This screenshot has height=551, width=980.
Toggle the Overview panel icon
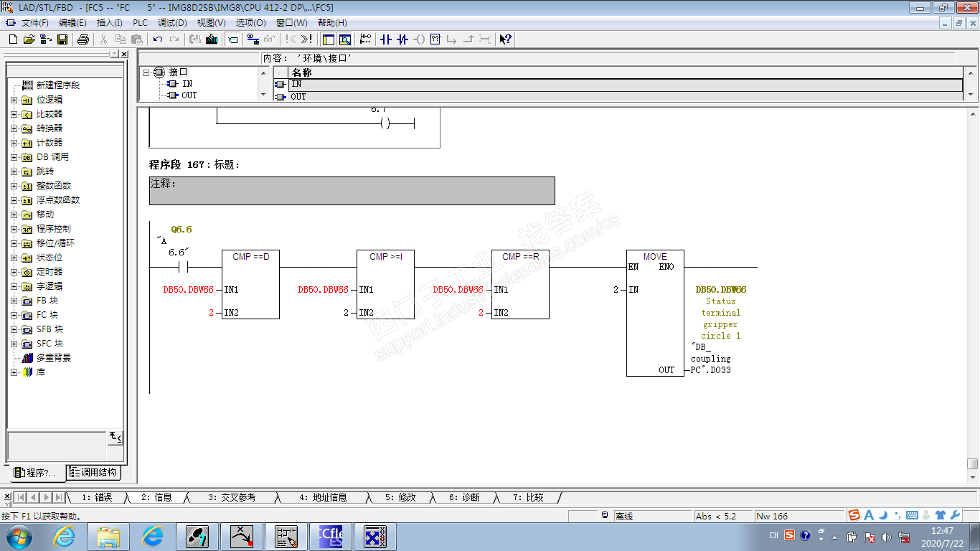pyautogui.click(x=328, y=39)
